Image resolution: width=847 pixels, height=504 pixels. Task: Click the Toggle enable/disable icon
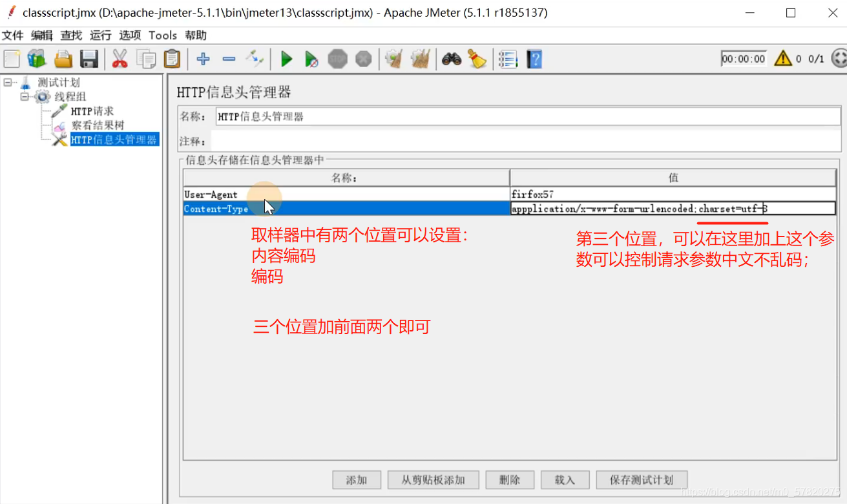point(255,59)
